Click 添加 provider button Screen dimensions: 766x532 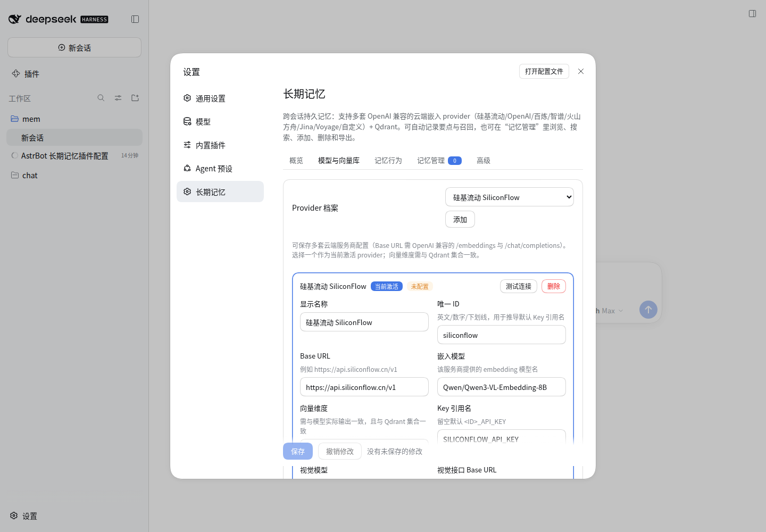[460, 219]
